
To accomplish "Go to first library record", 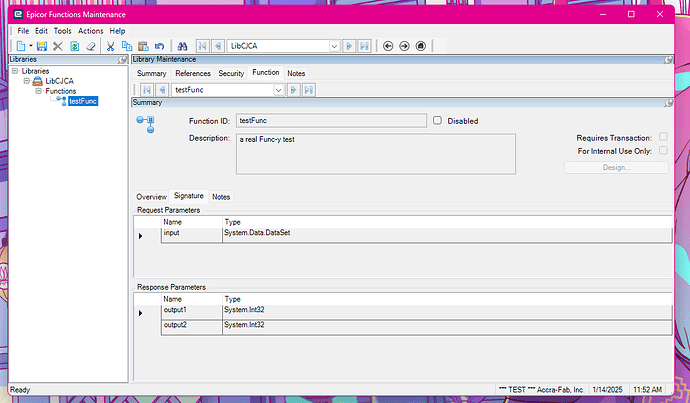I will pos(202,46).
